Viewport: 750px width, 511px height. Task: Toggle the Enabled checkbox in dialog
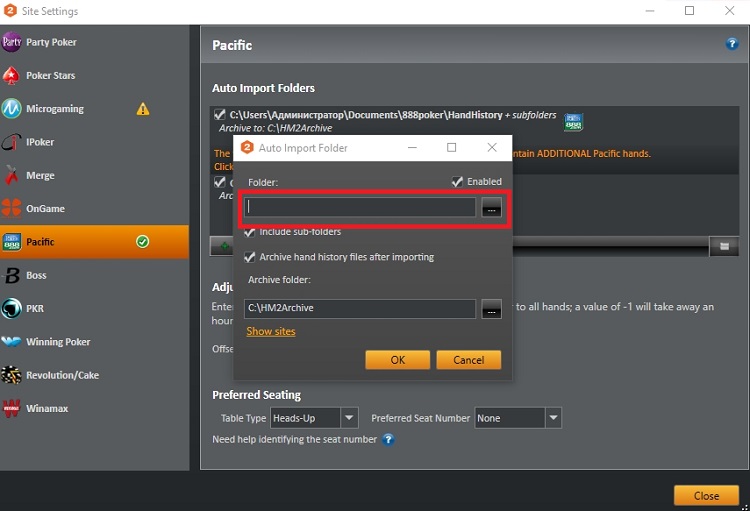coord(457,181)
